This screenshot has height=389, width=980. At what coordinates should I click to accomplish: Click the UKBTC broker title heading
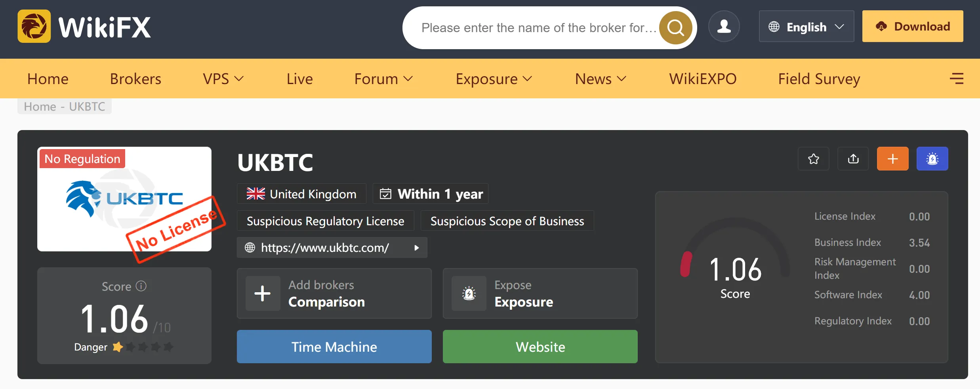pyautogui.click(x=275, y=162)
